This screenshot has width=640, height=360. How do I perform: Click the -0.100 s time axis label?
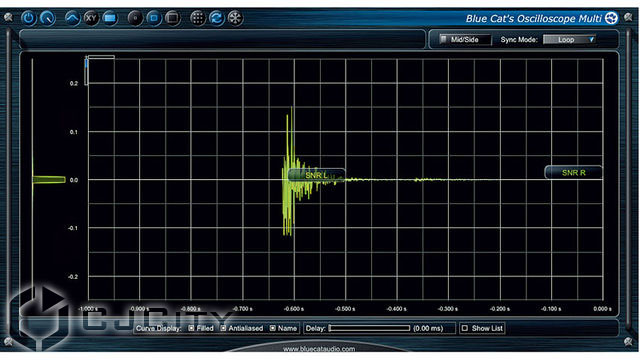pos(551,309)
